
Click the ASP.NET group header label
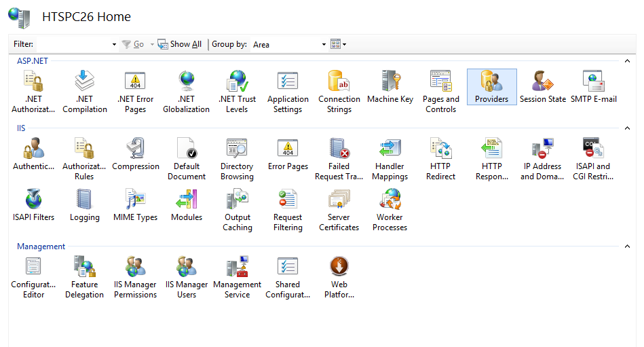click(33, 61)
